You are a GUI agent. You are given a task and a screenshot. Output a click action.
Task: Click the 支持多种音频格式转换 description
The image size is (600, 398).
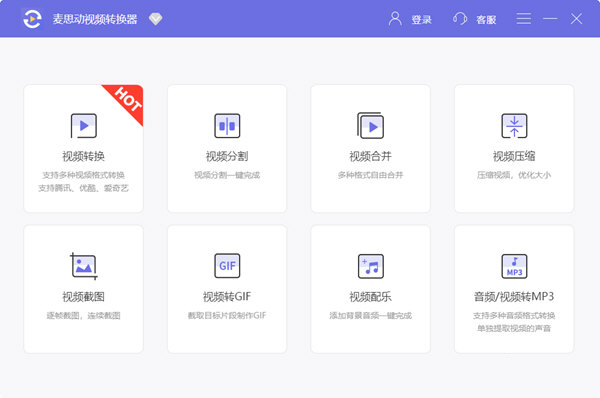pyautogui.click(x=514, y=316)
